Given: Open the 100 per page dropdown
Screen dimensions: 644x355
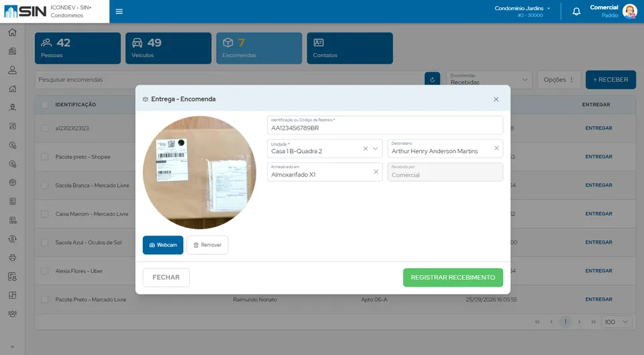Looking at the screenshot, I should coord(616,321).
